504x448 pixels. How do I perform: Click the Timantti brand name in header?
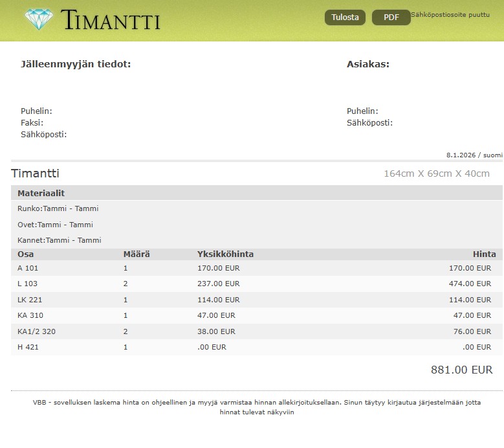coord(111,20)
